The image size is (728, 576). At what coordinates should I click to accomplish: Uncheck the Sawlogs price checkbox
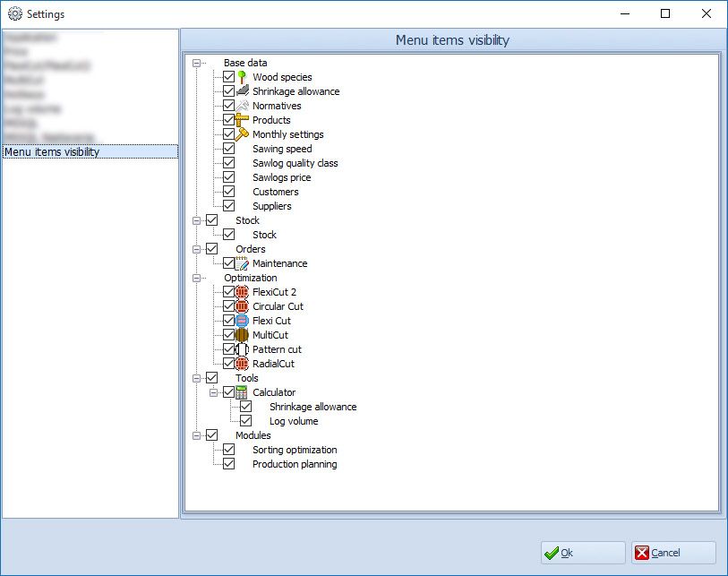[x=228, y=177]
